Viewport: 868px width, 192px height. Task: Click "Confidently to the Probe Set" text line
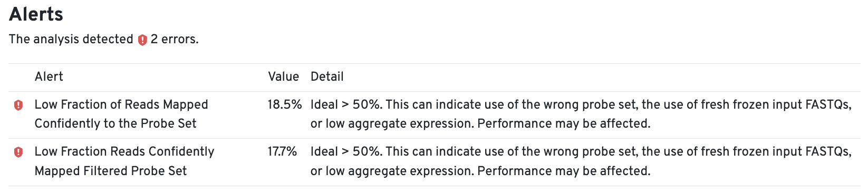tap(115, 123)
